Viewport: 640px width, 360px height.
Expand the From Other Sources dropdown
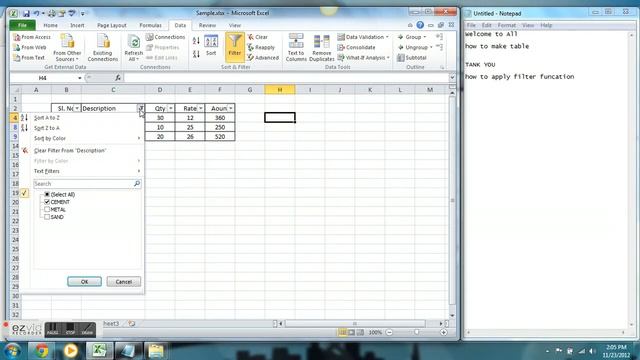(67, 56)
